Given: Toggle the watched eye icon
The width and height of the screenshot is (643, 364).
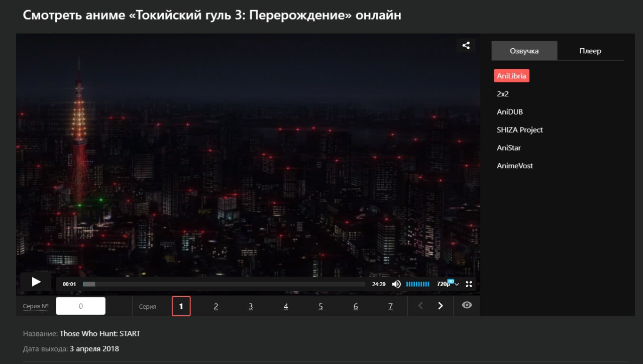Looking at the screenshot, I should pyautogui.click(x=467, y=305).
